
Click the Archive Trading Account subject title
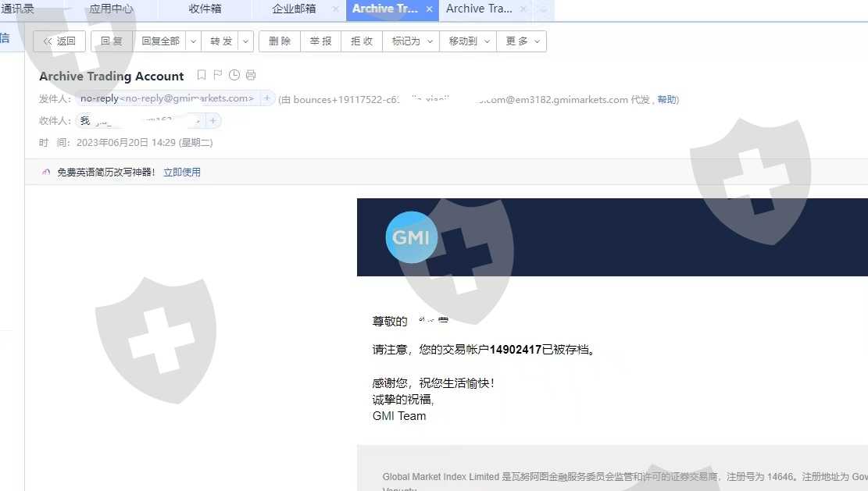111,76
